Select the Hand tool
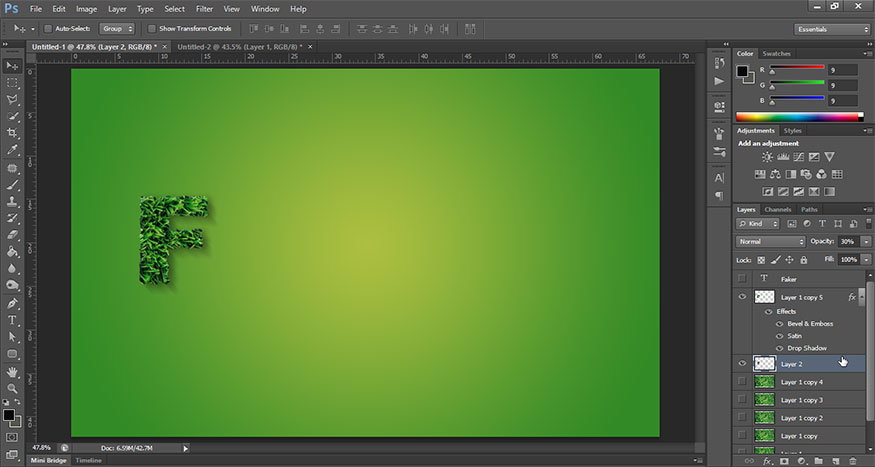 point(12,372)
